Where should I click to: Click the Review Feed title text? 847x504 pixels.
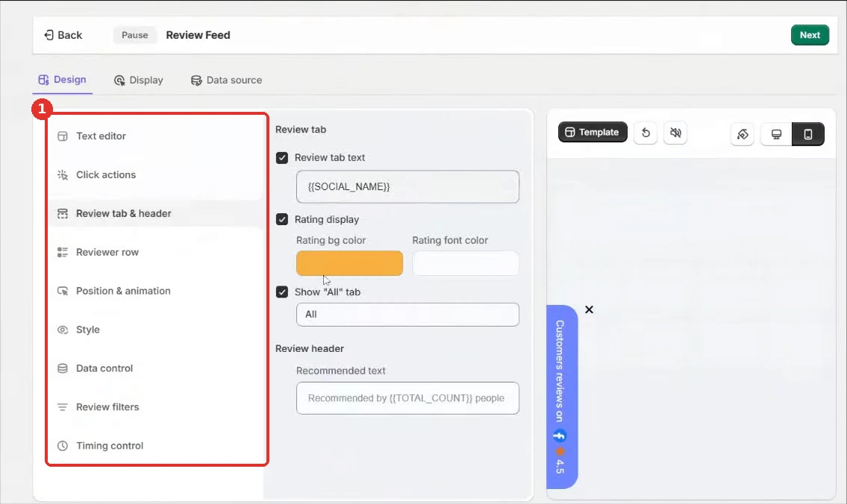pos(199,35)
